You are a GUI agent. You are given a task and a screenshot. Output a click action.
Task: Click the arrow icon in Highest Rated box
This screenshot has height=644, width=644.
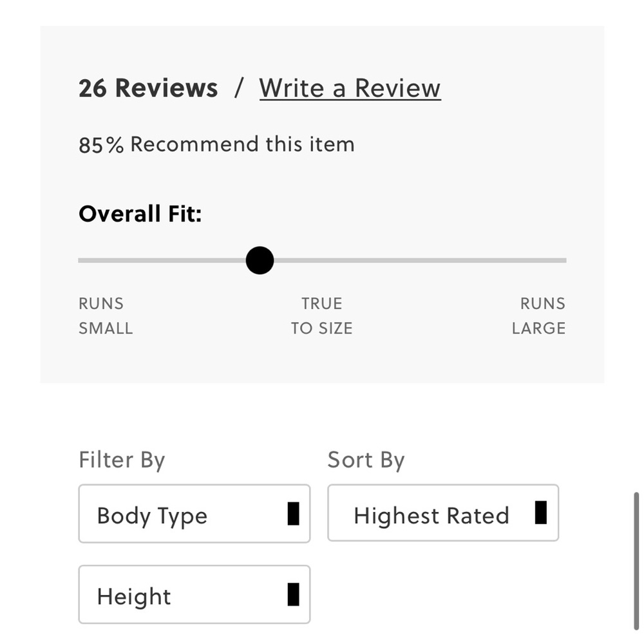pyautogui.click(x=541, y=513)
